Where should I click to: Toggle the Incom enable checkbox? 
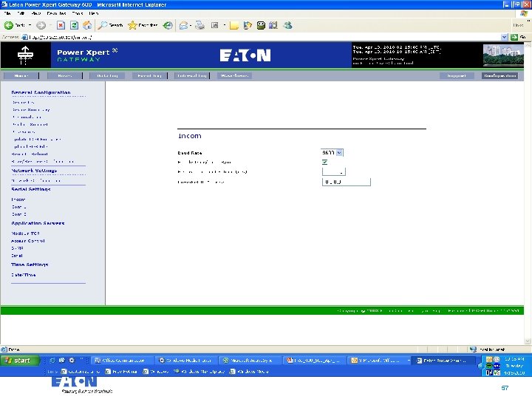pyautogui.click(x=324, y=162)
